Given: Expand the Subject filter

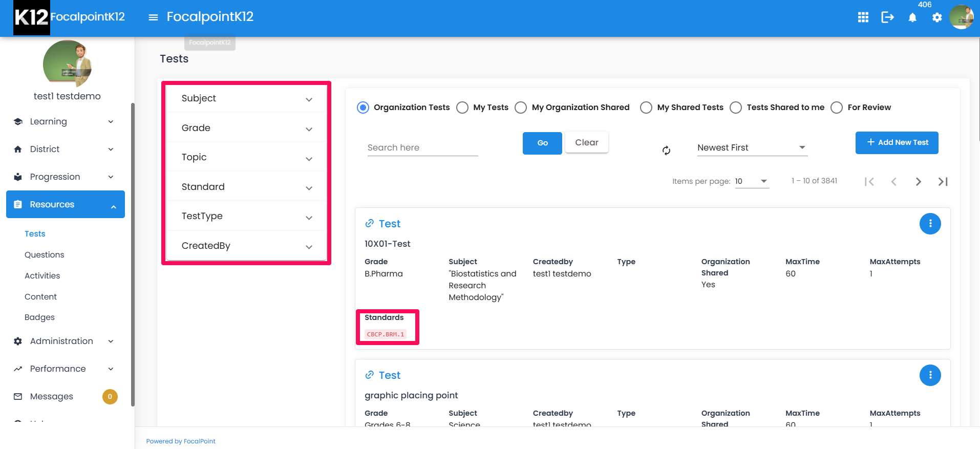Looking at the screenshot, I should point(247,98).
